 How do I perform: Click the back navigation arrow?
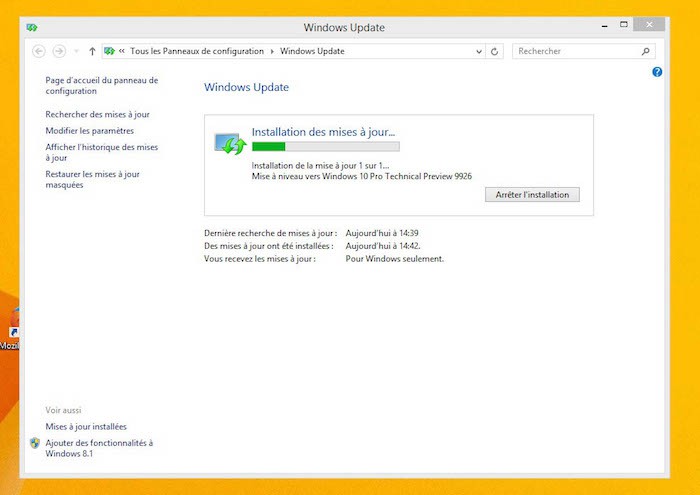click(x=39, y=51)
